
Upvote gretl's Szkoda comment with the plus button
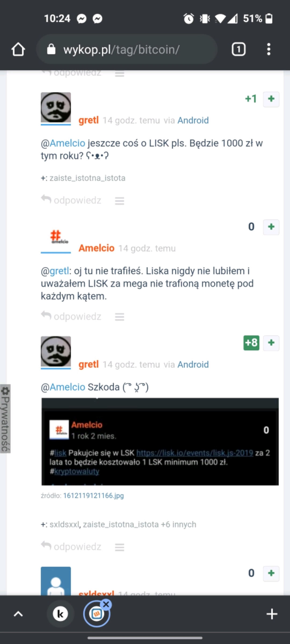271,343
